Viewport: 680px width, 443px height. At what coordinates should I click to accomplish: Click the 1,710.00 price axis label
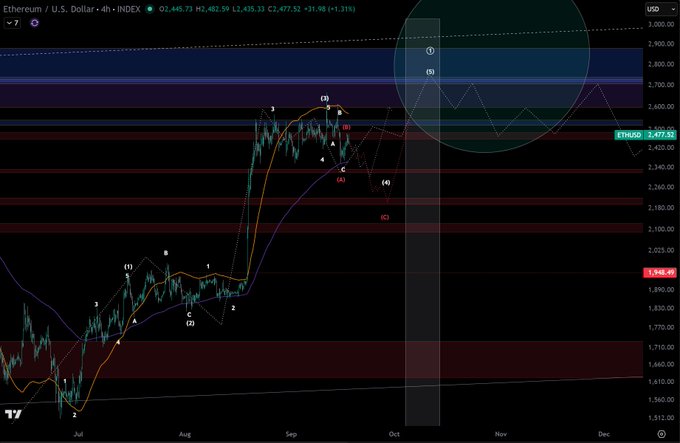pyautogui.click(x=661, y=348)
